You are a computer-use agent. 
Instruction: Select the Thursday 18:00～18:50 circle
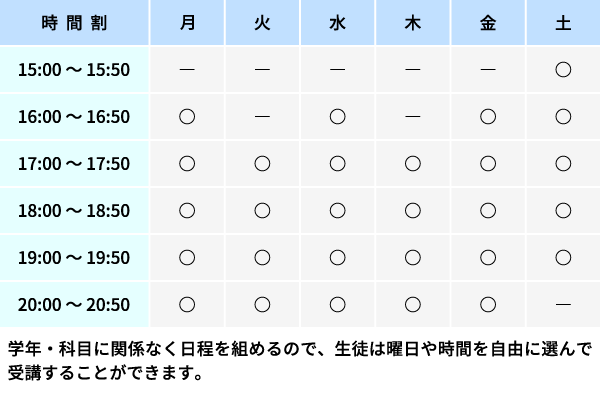pos(412,211)
